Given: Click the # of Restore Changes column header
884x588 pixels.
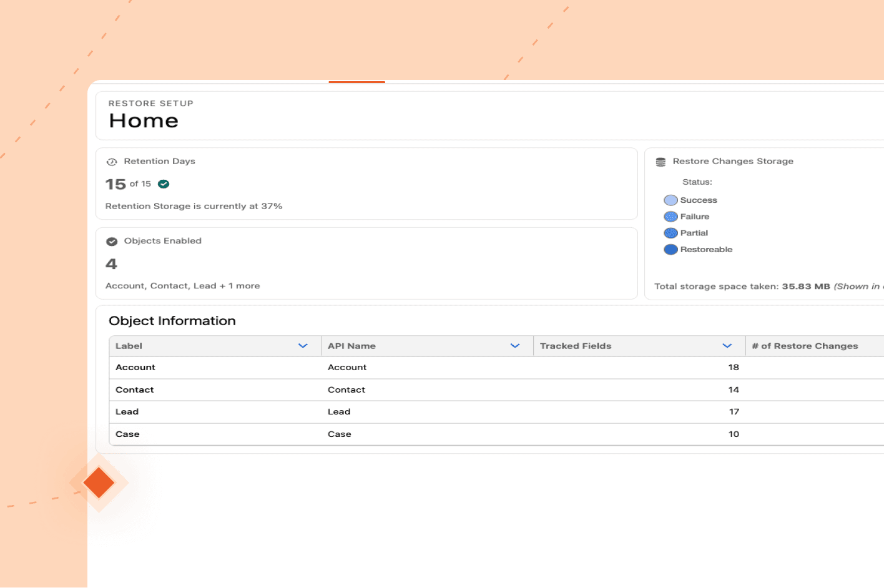Looking at the screenshot, I should pos(815,346).
